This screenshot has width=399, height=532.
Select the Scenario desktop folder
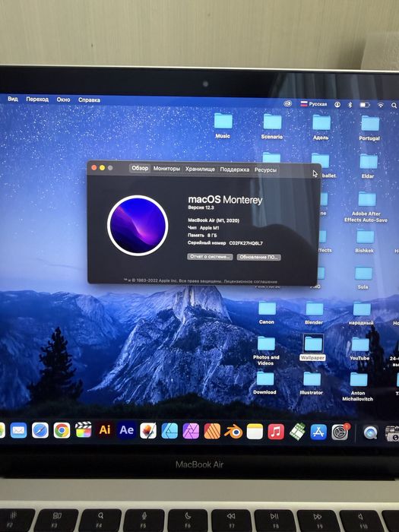point(272,126)
